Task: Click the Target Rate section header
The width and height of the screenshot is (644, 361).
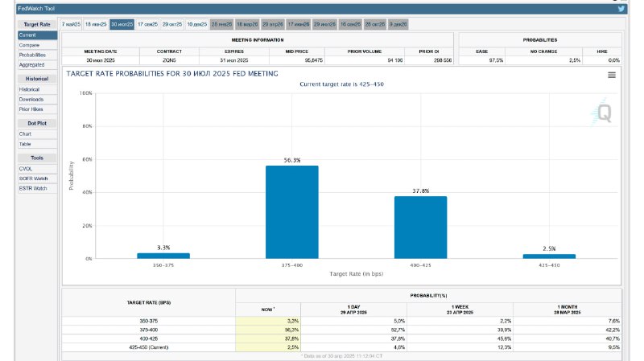Action: 37,25
